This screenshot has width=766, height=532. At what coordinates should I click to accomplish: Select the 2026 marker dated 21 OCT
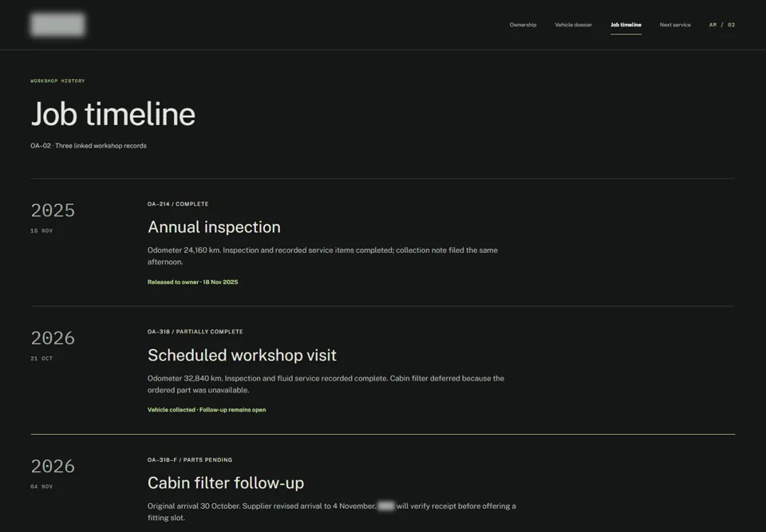tap(53, 338)
